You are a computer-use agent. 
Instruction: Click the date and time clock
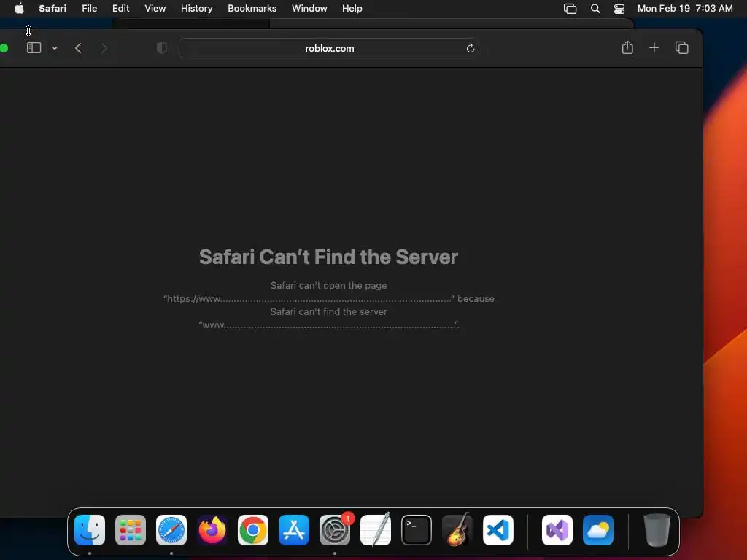[684, 8]
